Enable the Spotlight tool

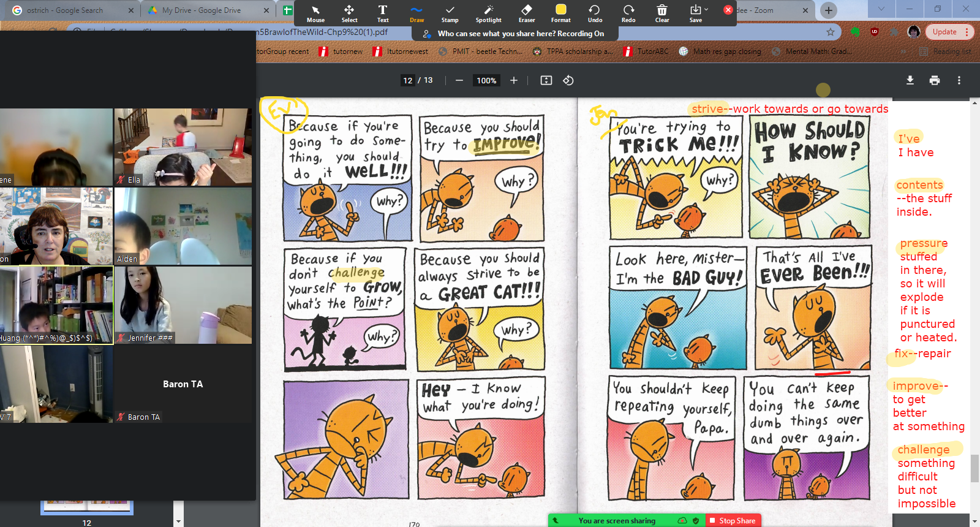[488, 13]
